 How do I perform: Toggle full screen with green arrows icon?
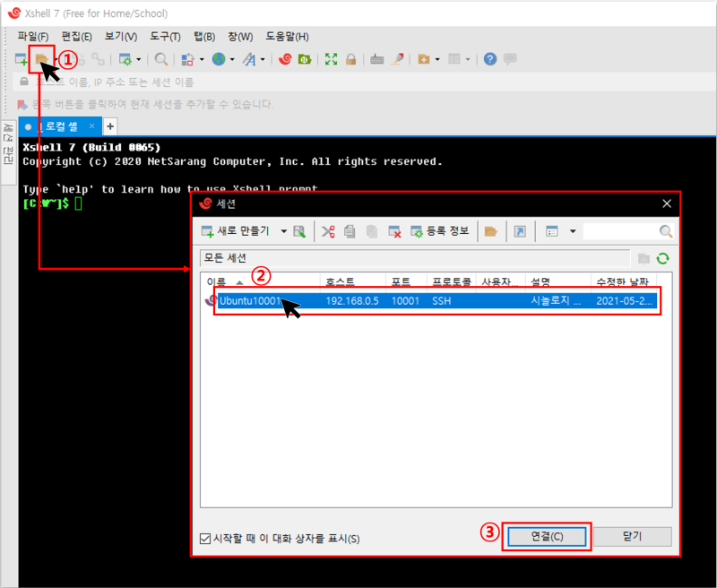tap(331, 59)
